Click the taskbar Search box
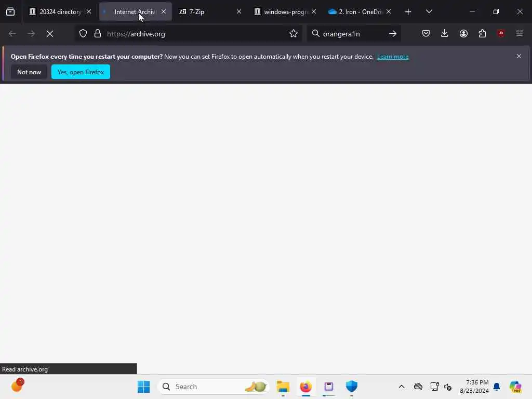 (x=214, y=387)
